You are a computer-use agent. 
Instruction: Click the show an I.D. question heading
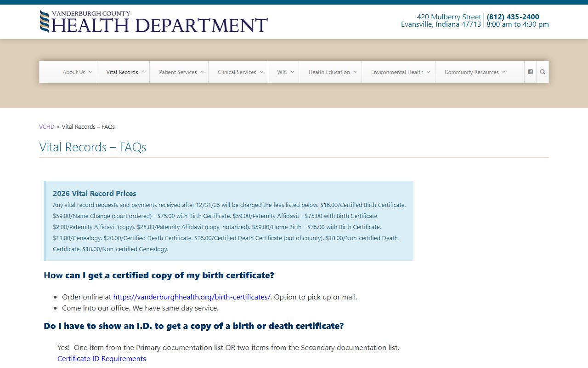193,326
